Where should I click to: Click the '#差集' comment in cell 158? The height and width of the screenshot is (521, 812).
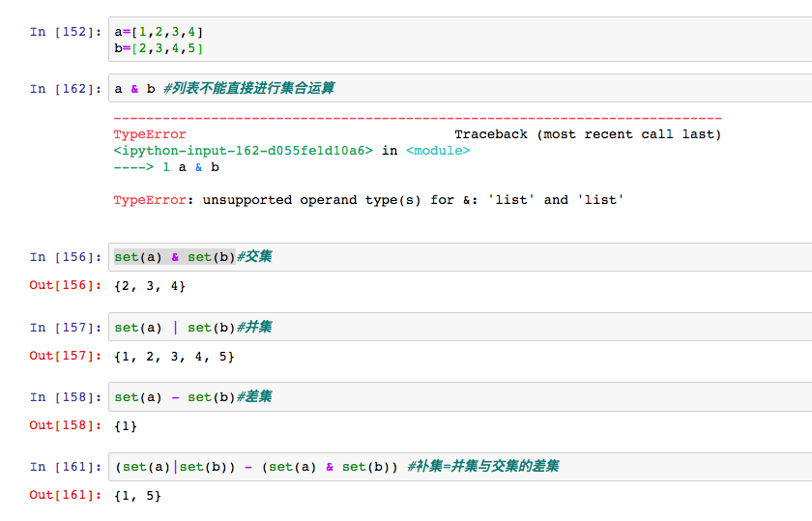pyautogui.click(x=254, y=396)
